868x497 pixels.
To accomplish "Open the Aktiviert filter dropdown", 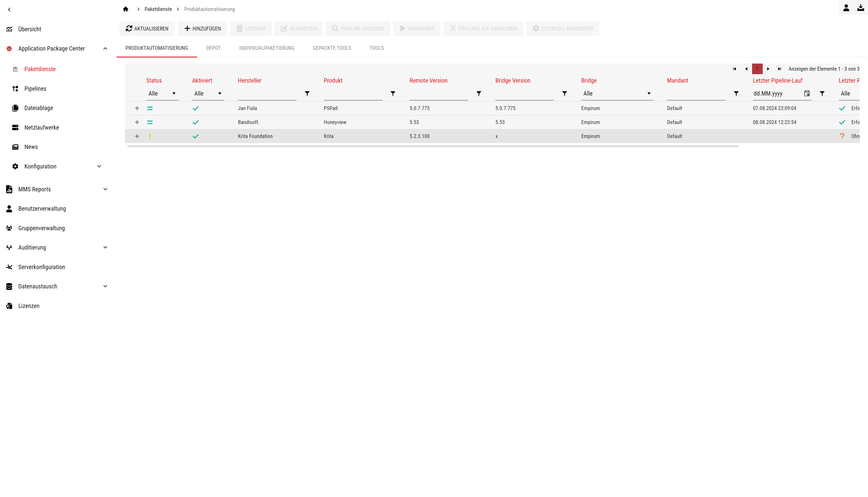I will pos(208,94).
